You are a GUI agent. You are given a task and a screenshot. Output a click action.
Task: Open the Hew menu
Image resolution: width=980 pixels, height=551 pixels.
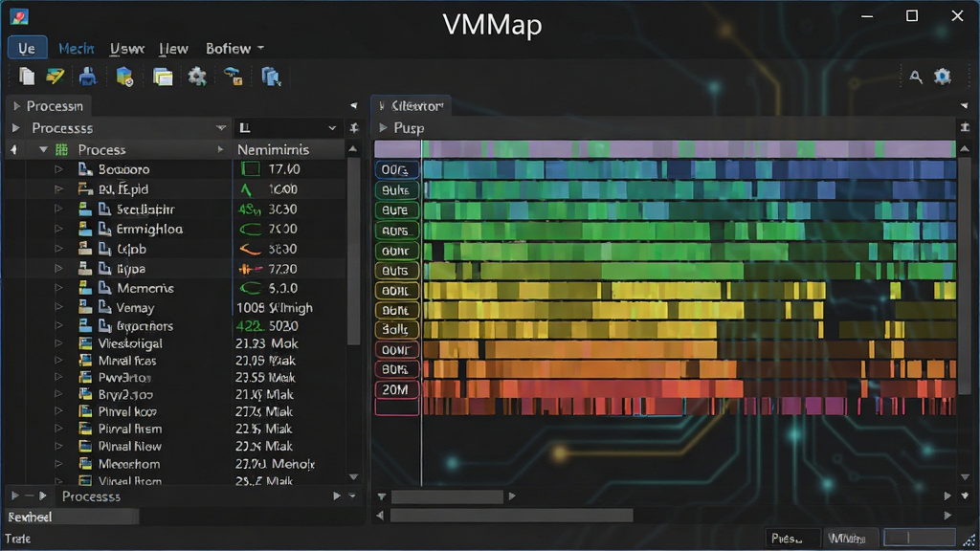[173, 48]
